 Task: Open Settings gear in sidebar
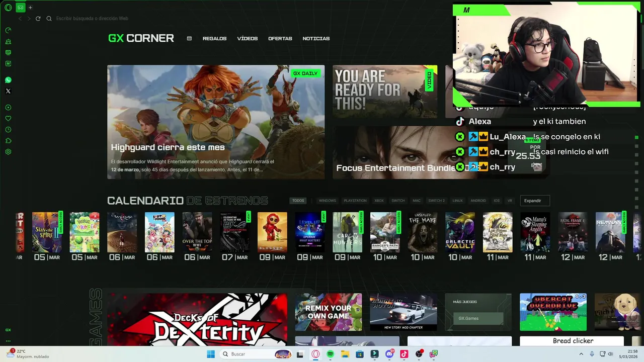[x=8, y=152]
